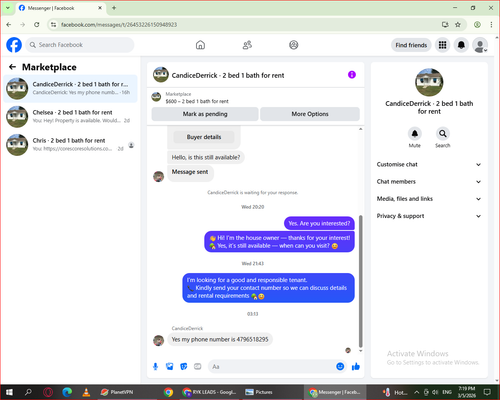Screen dimensions: 500x400
Task: Open the Friends icon in top navigation
Action: 247,45
